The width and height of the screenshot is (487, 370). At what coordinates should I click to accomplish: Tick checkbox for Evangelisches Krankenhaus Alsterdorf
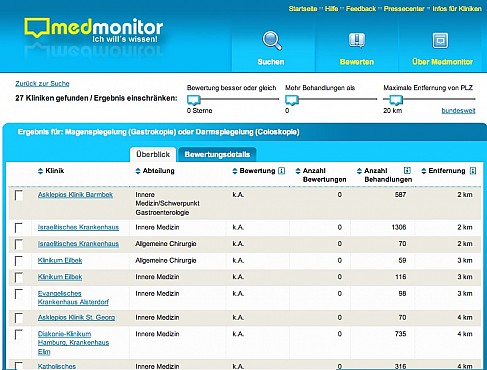(19, 294)
